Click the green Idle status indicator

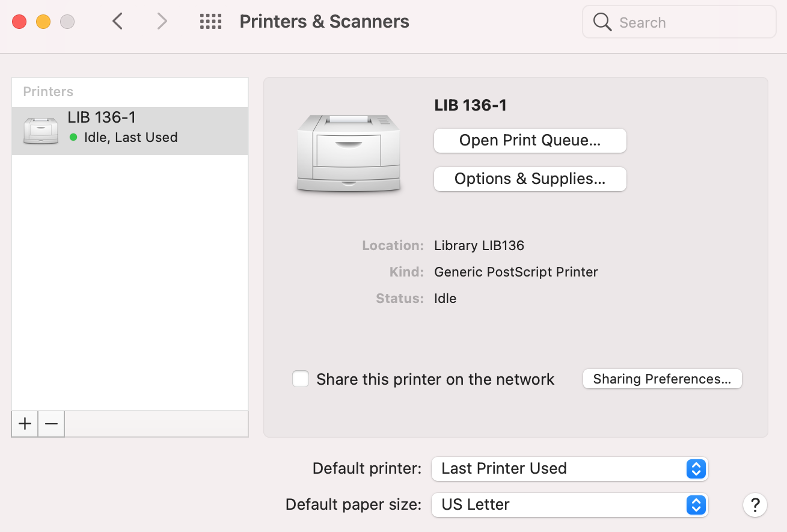pos(72,138)
